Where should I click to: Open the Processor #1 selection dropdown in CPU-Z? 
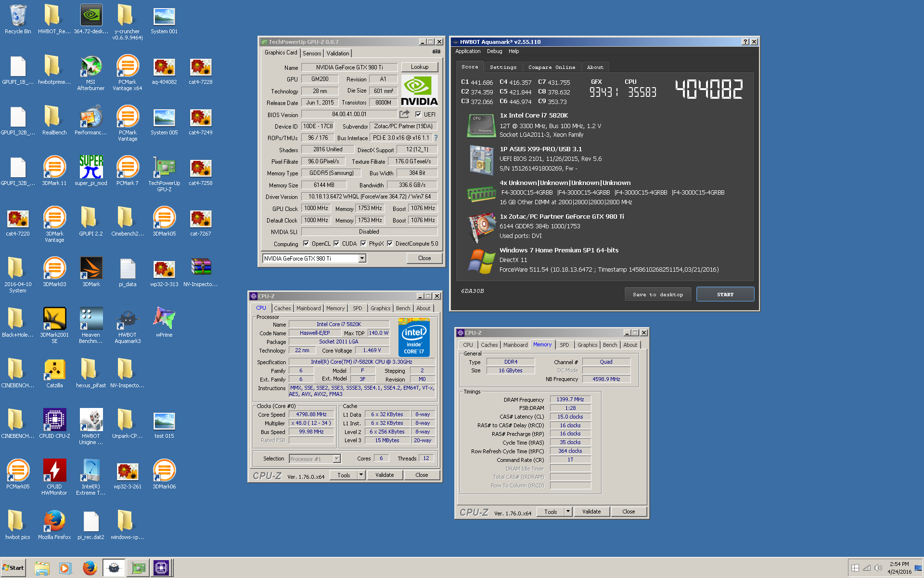336,459
